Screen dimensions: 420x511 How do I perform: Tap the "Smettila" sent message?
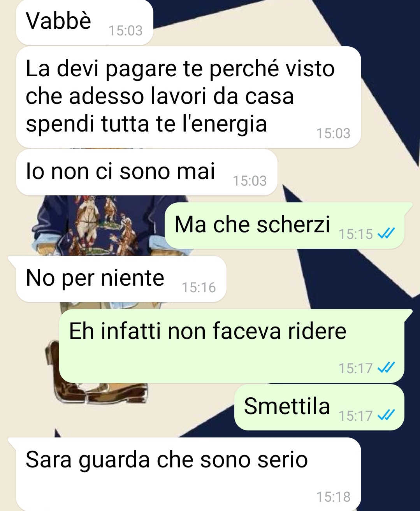319,407
